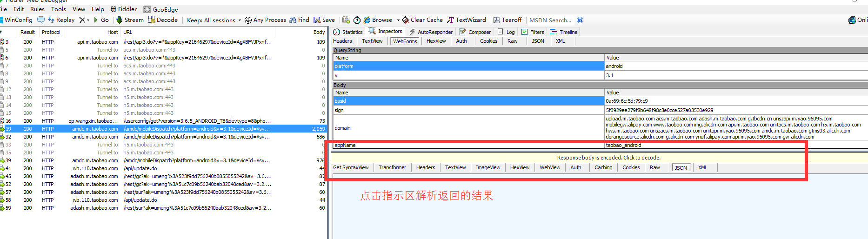868x239 pixels.
Task: Select request Headers inspector tab
Action: [342, 41]
